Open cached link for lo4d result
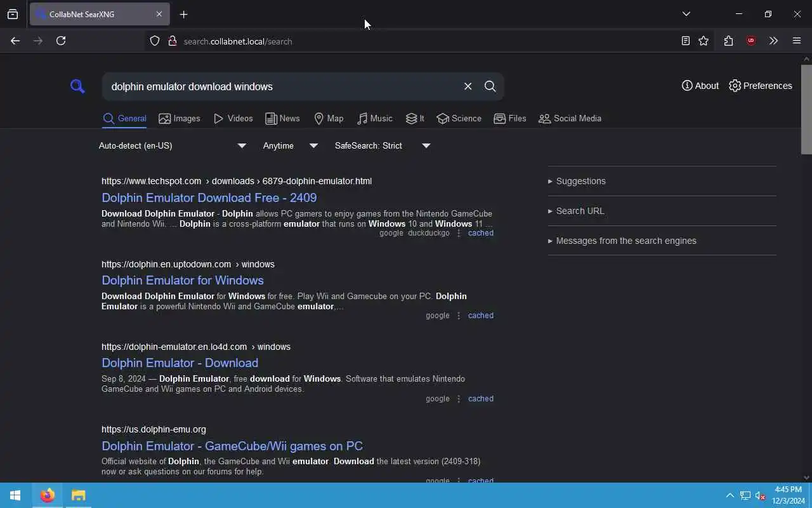The width and height of the screenshot is (812, 508). click(x=481, y=399)
